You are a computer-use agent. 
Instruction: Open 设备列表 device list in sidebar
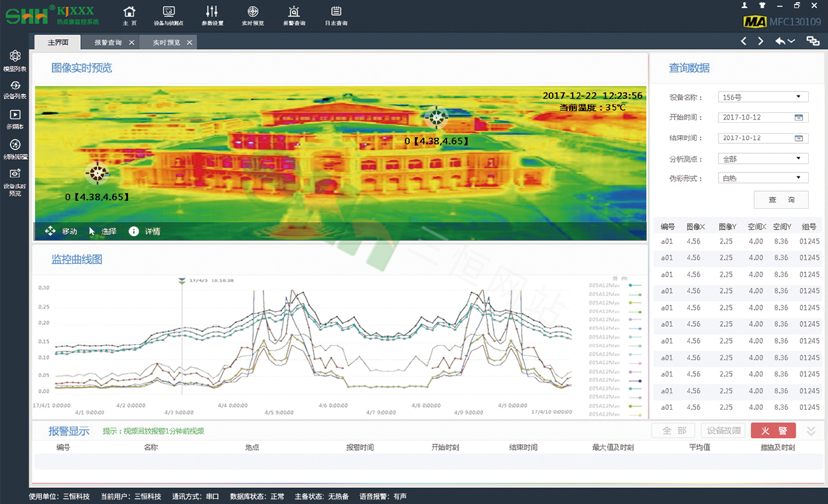click(x=15, y=90)
